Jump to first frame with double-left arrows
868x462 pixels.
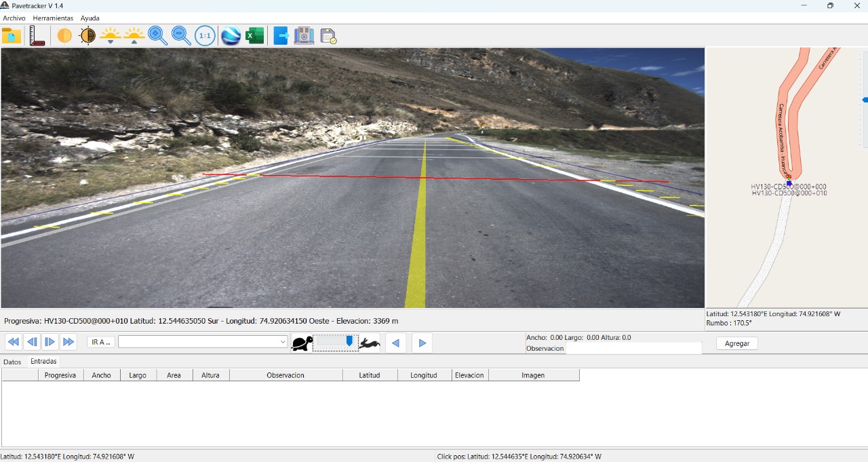[x=14, y=342]
